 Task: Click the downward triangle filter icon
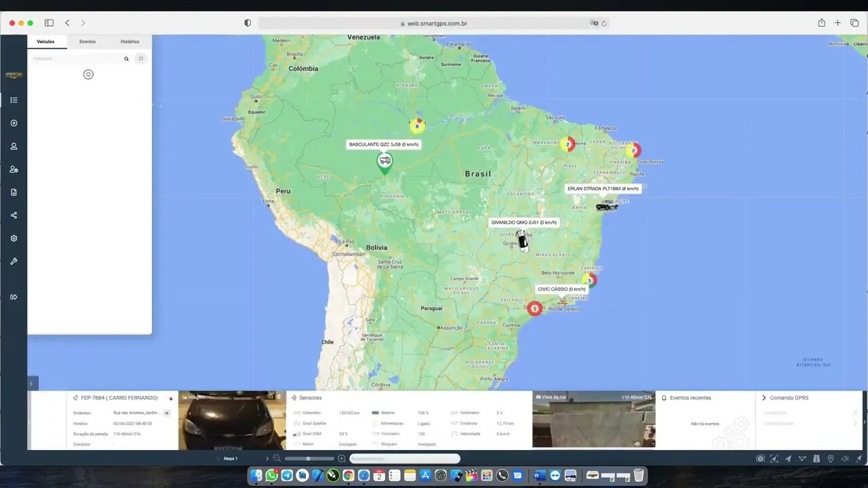803,459
